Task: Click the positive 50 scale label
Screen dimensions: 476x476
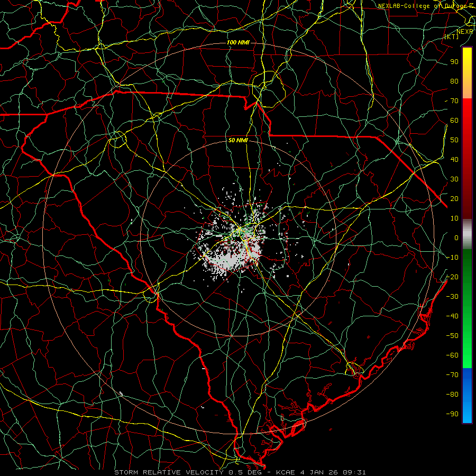Action: coord(454,140)
